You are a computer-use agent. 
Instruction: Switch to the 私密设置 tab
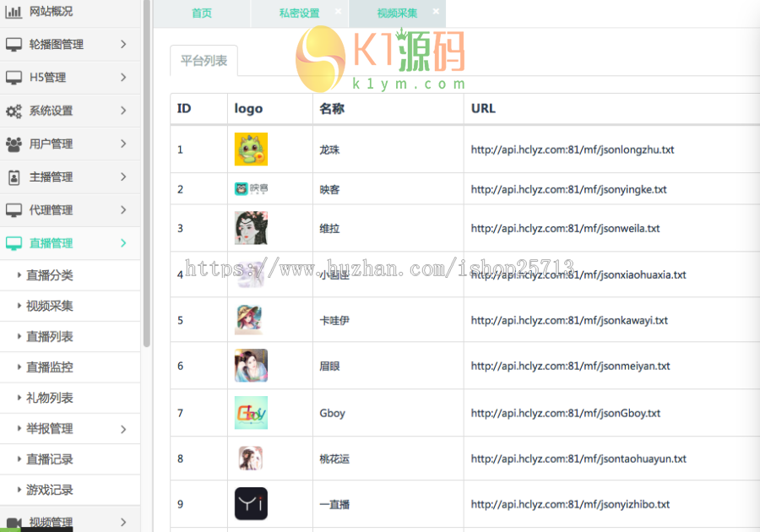coord(299,13)
